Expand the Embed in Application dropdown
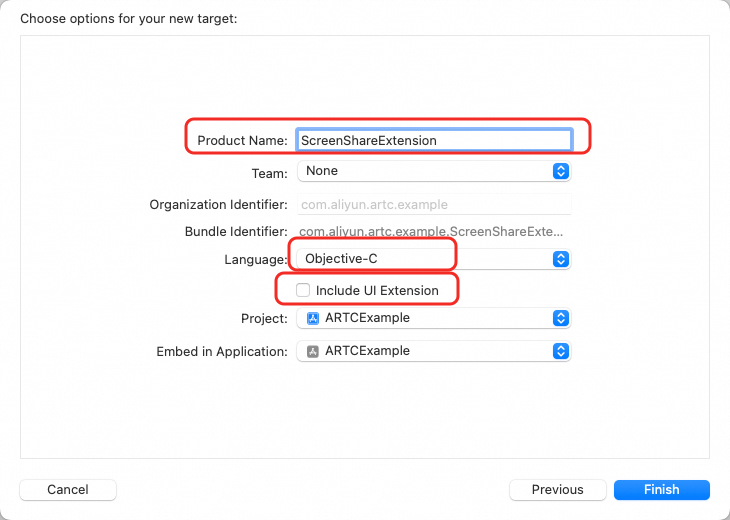This screenshot has width=730, height=520. [x=430, y=351]
